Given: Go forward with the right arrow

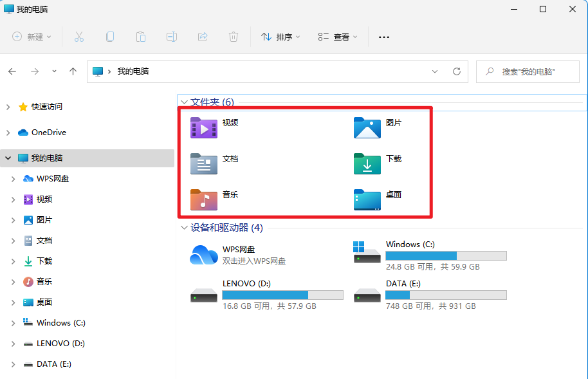Looking at the screenshot, I should tap(35, 71).
